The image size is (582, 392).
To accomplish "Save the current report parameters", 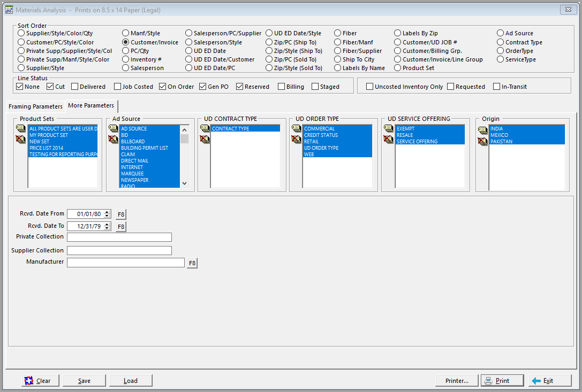I will coord(84,381).
